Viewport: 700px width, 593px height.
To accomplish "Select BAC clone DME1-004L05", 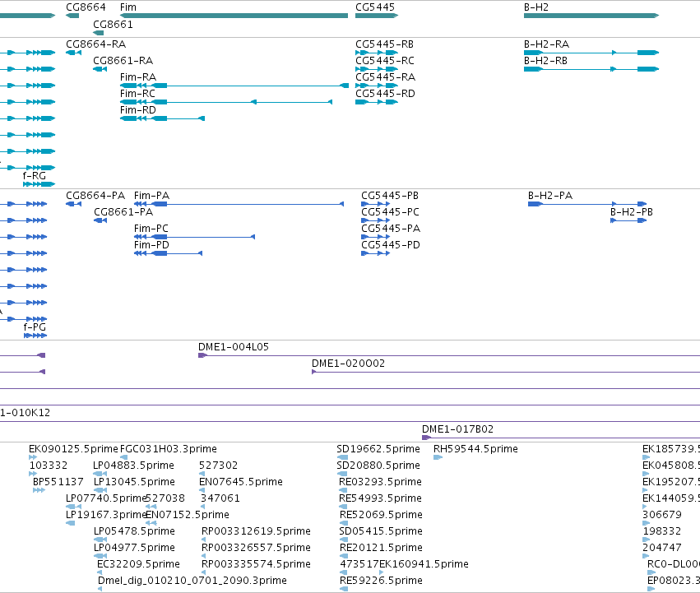I will coord(234,347).
